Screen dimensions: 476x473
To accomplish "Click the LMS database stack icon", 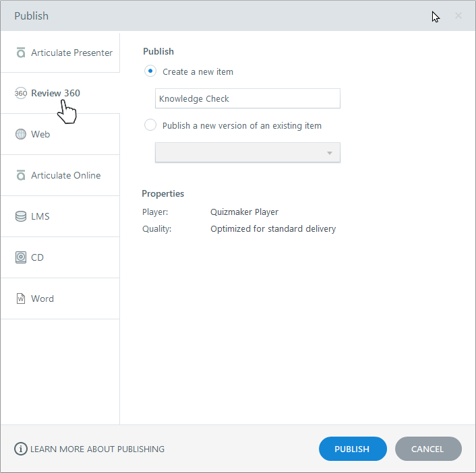I will (x=21, y=216).
